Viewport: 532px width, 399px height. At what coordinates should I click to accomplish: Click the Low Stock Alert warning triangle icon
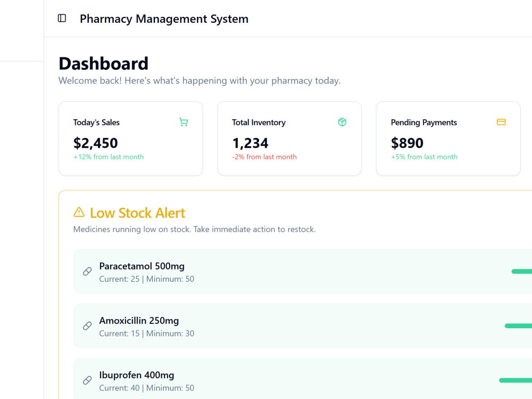point(79,212)
